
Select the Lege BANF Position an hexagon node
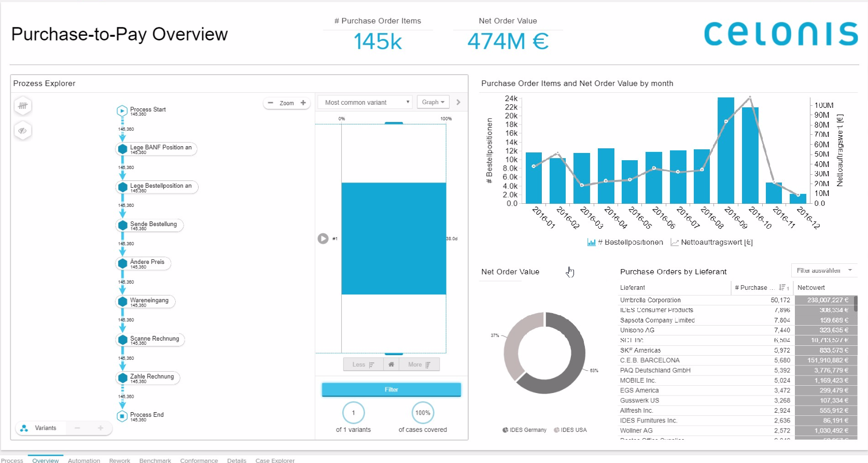coord(122,149)
